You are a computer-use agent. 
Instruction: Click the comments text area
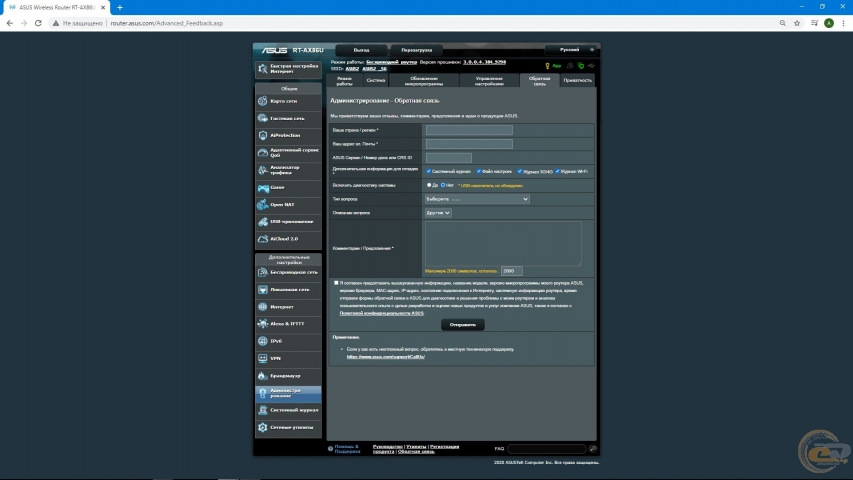(503, 243)
